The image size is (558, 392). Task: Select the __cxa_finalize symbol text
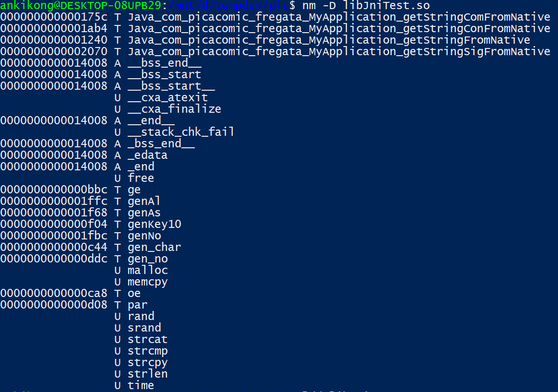pos(174,109)
